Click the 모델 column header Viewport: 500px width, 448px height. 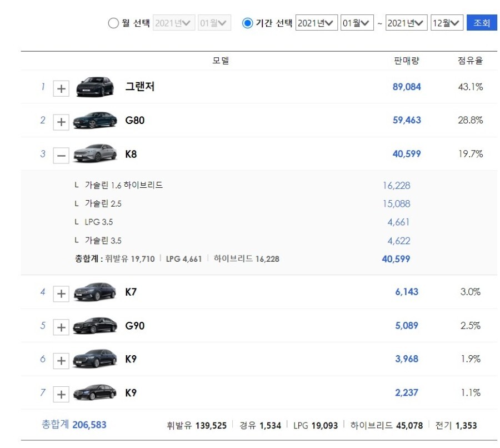point(221,60)
